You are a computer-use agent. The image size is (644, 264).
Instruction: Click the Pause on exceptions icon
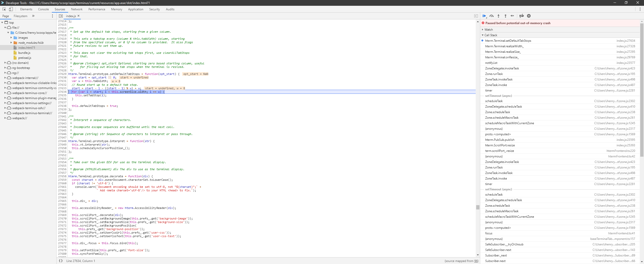click(529, 16)
